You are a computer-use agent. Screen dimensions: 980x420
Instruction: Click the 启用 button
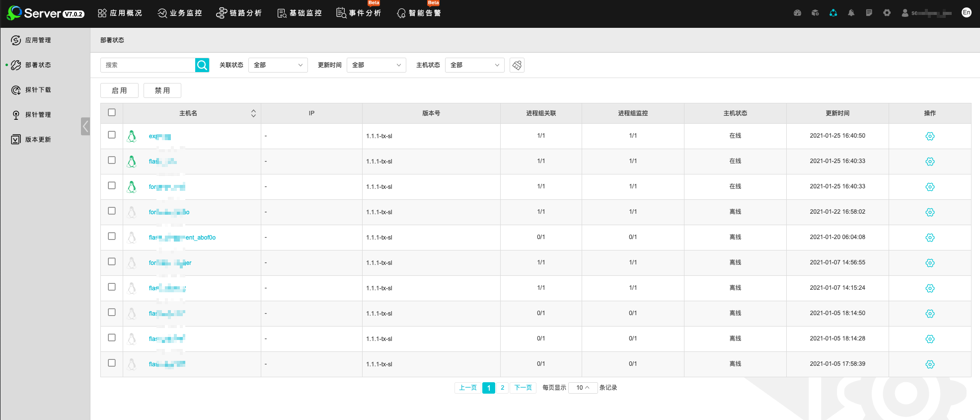pyautogui.click(x=119, y=90)
